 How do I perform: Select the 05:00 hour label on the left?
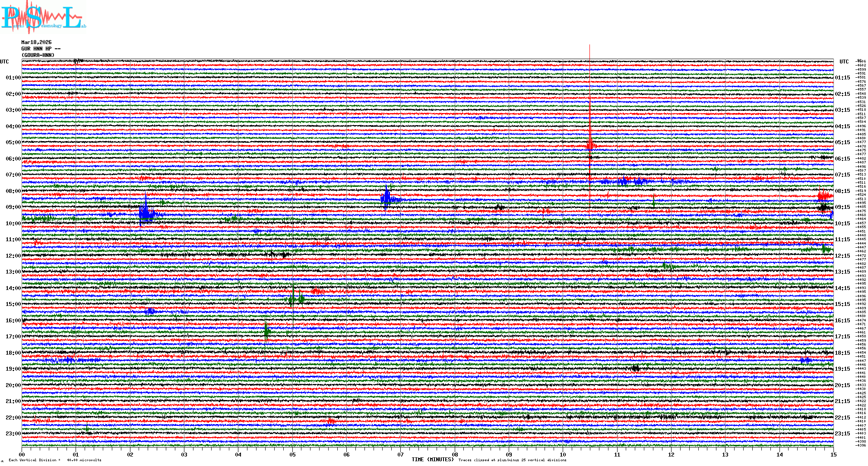pyautogui.click(x=13, y=142)
